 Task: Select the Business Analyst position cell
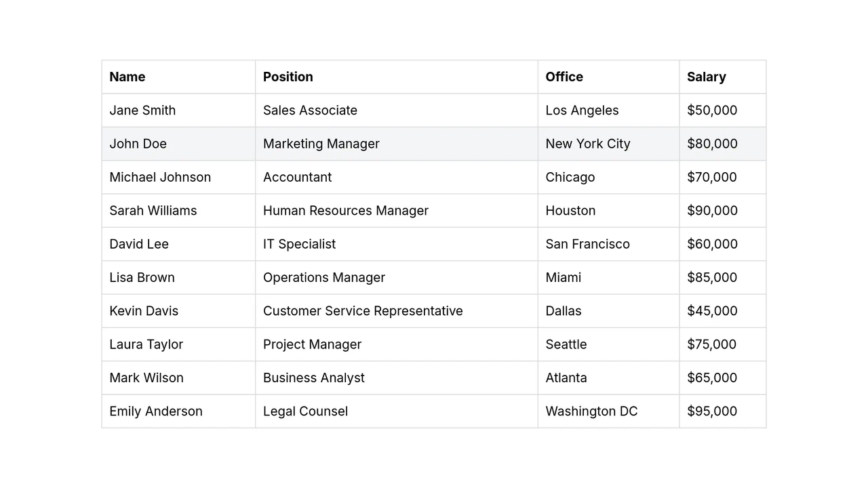tap(397, 378)
